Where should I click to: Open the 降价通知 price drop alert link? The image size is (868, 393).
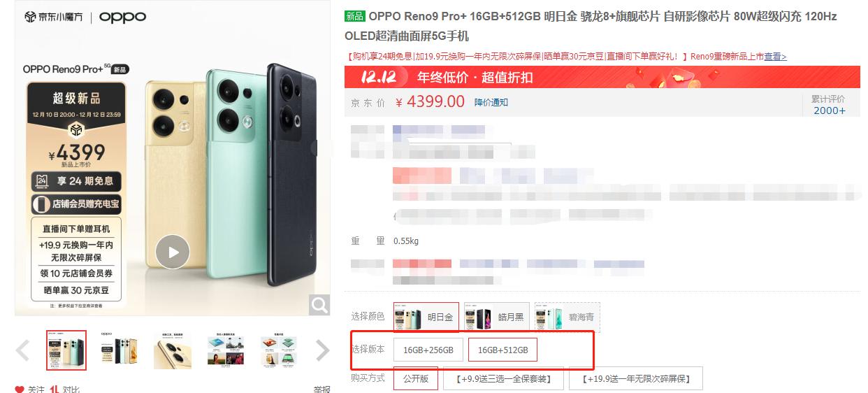(x=491, y=102)
